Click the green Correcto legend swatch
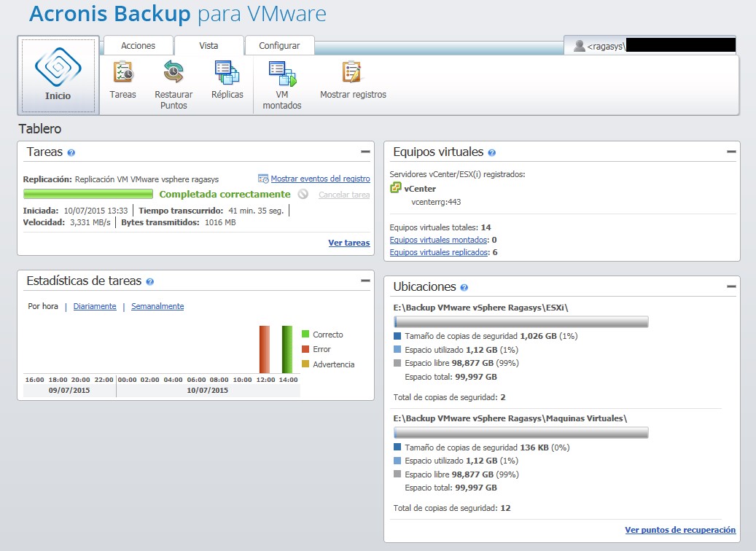This screenshot has height=551, width=756. [x=305, y=334]
